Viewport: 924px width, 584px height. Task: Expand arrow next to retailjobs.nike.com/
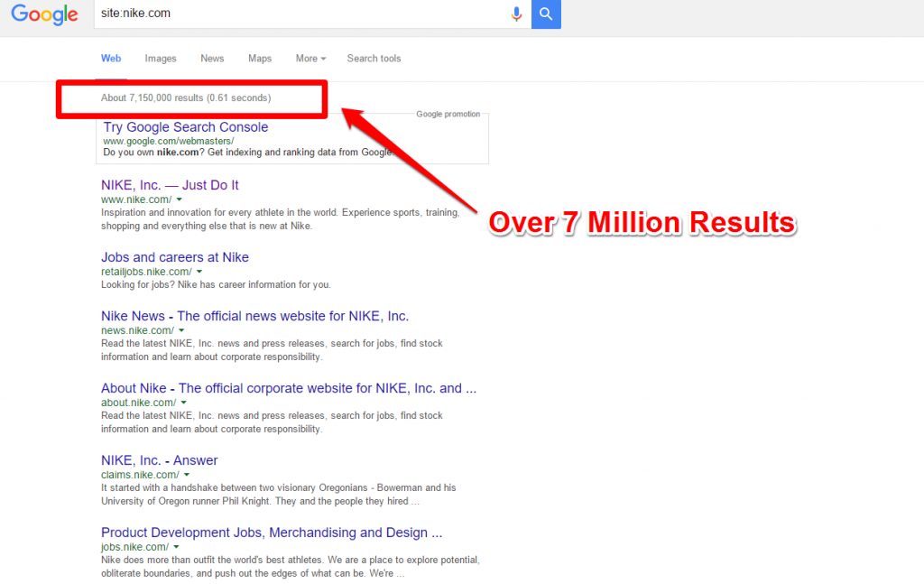(x=199, y=272)
